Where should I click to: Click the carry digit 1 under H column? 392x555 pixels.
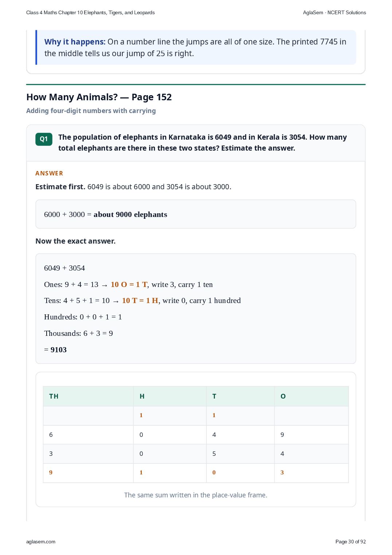coord(141,415)
